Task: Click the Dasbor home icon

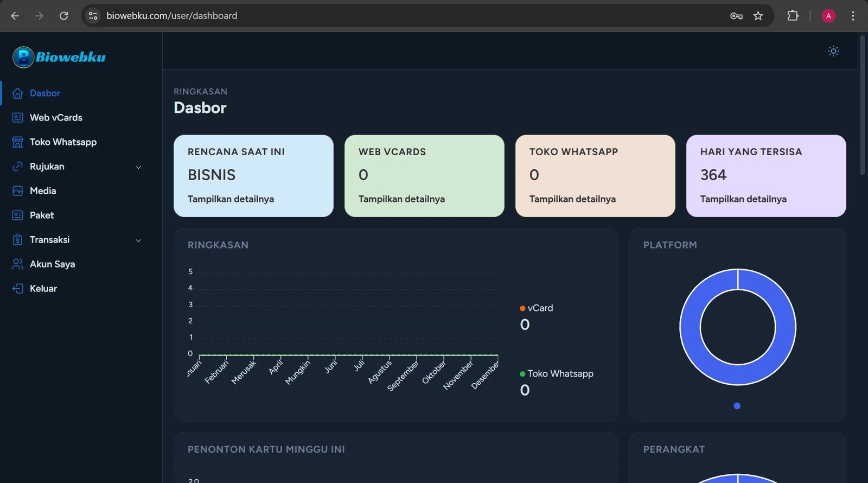Action: pyautogui.click(x=18, y=93)
